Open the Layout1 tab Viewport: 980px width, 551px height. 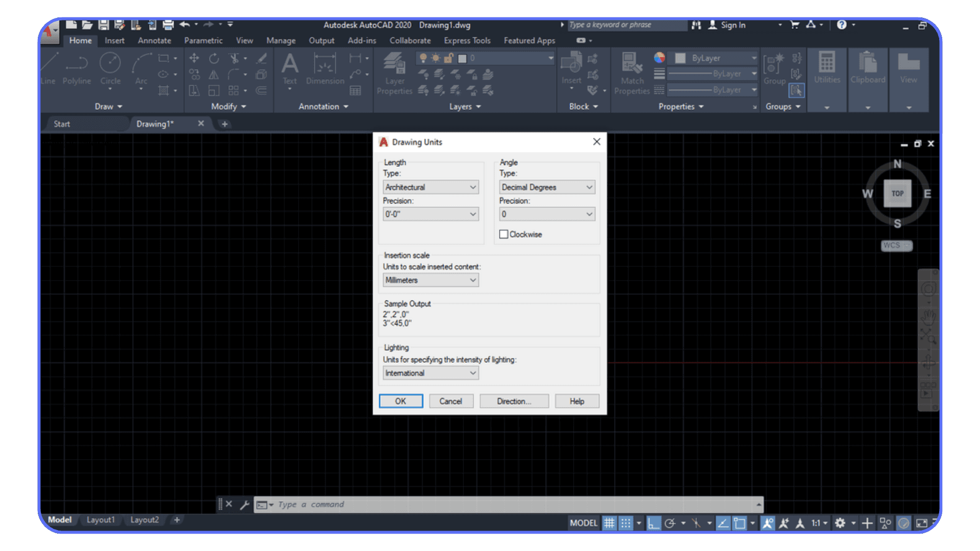pos(101,519)
